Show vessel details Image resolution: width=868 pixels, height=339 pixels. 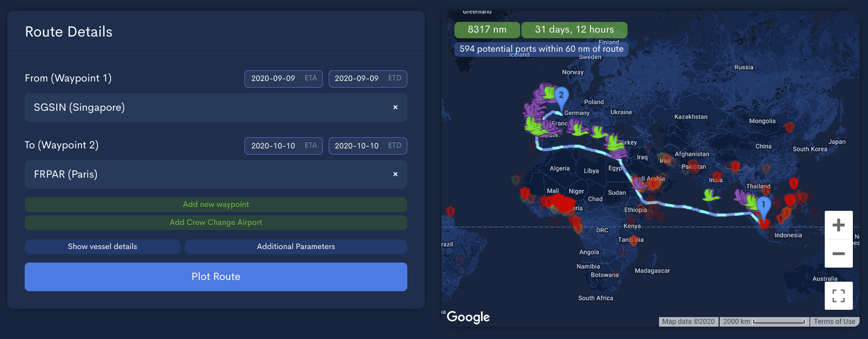102,247
